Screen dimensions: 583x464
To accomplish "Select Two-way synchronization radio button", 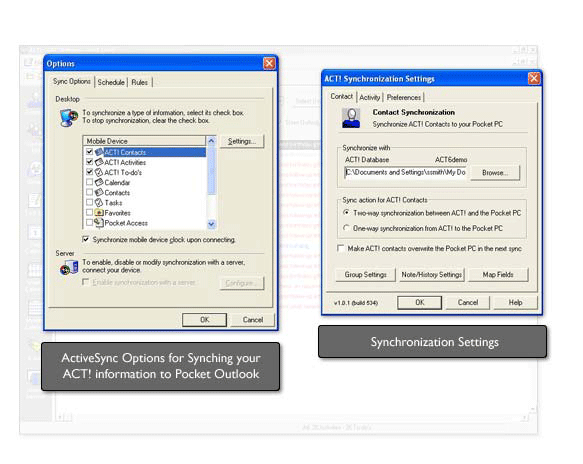I will (x=346, y=213).
